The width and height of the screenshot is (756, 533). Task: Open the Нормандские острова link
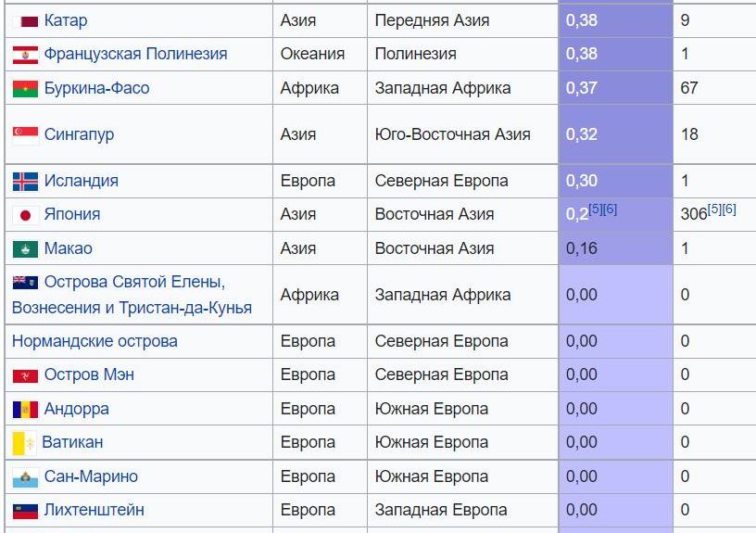(x=94, y=341)
